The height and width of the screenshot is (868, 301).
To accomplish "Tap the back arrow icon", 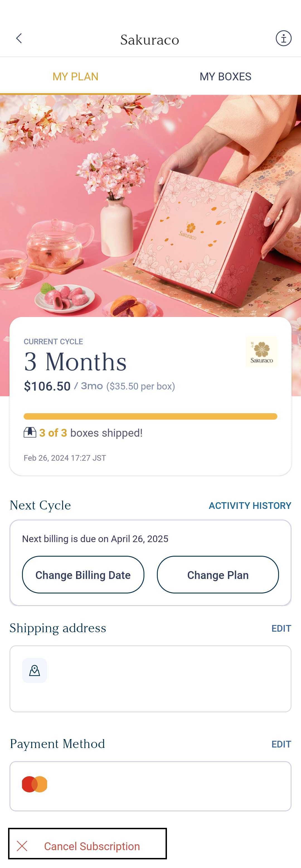I will tap(19, 39).
